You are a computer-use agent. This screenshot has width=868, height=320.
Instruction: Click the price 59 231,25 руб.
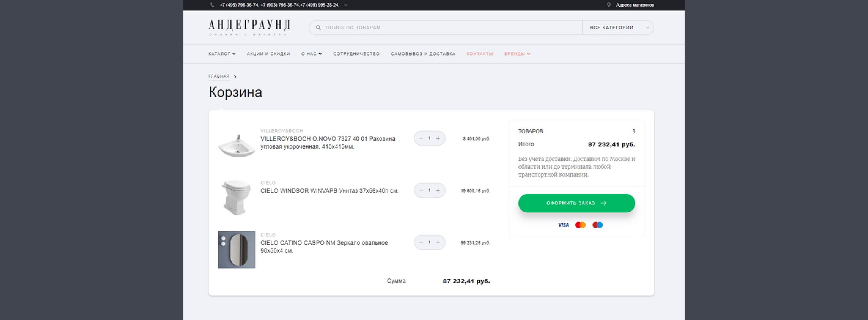click(x=475, y=243)
